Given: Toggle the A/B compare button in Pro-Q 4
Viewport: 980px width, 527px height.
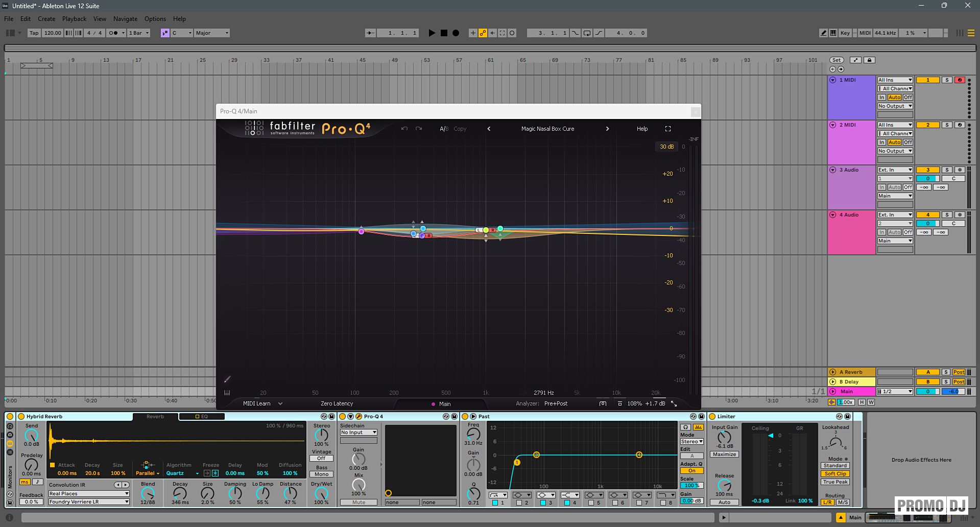Looking at the screenshot, I should (444, 129).
